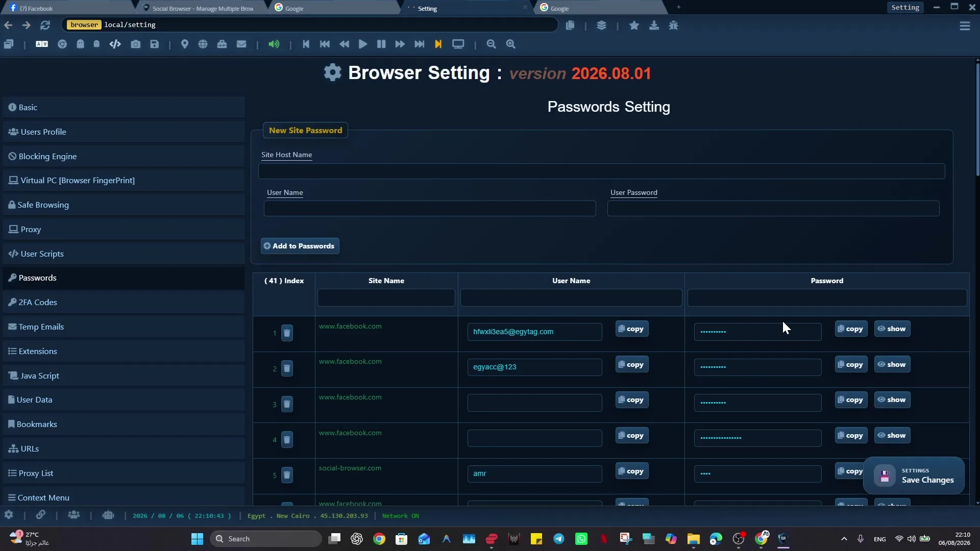980x551 pixels.
Task: Click the large ghost icon in toolbar
Action: pyautogui.click(x=80, y=44)
